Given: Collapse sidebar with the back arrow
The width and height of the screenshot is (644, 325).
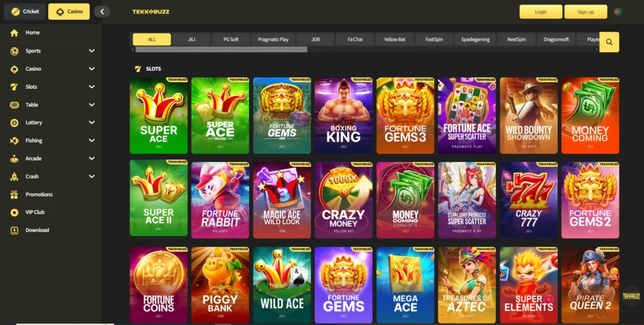Looking at the screenshot, I should tap(102, 12).
